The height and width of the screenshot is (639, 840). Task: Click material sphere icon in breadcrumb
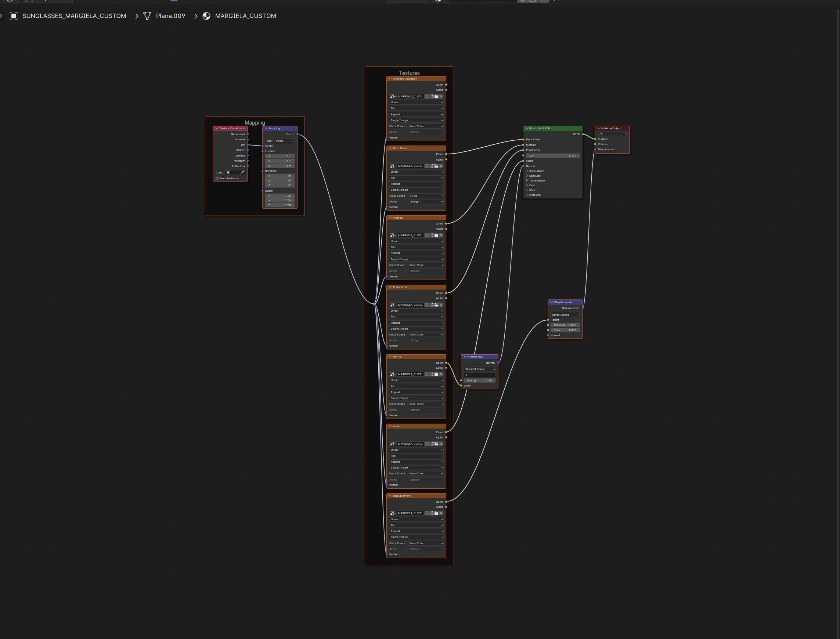[x=206, y=16]
